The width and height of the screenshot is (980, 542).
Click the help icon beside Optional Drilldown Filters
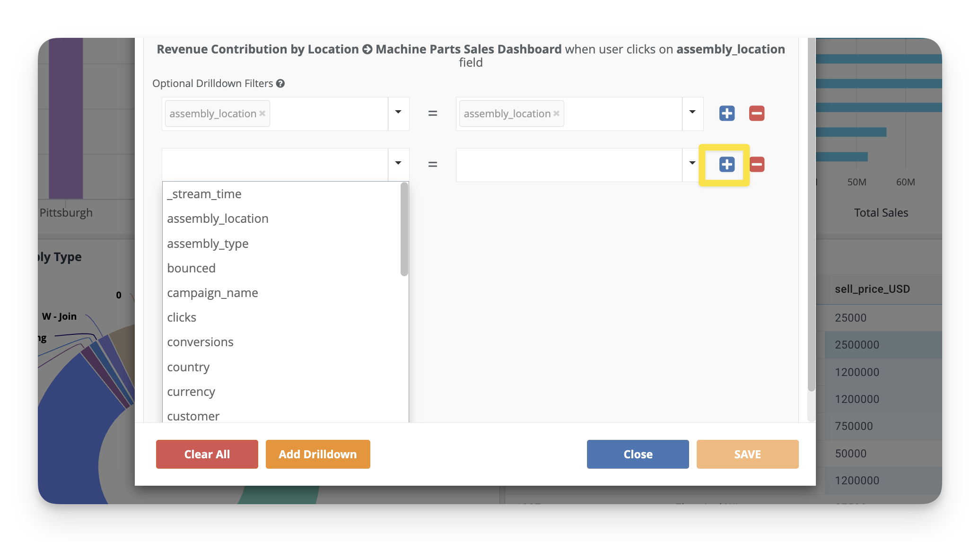click(x=280, y=84)
